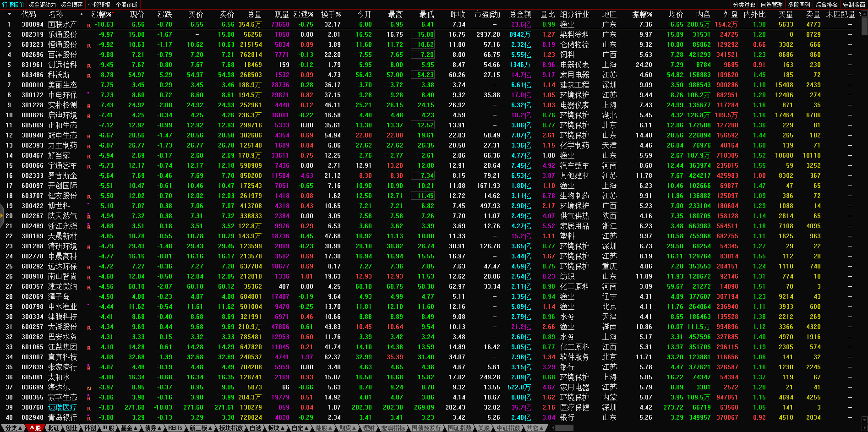The image size is (868, 432).
Task: Switch to 资金驱动力 tab
Action: 42,5
